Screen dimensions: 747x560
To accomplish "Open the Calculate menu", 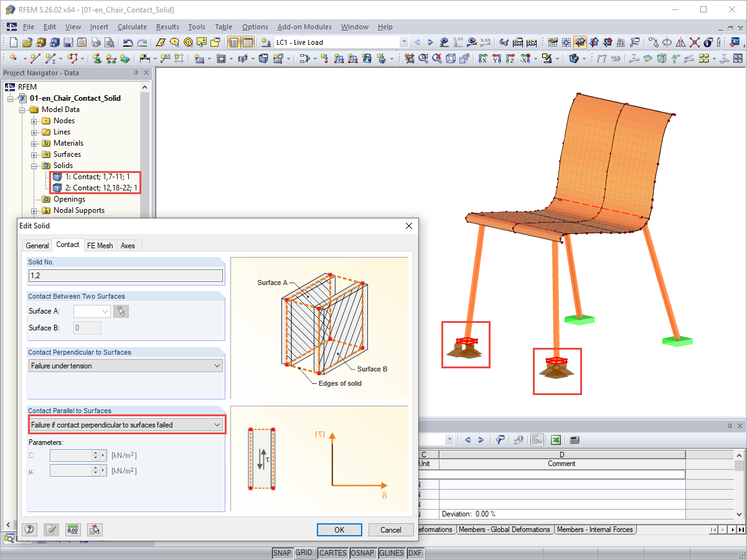I will [x=132, y=27].
